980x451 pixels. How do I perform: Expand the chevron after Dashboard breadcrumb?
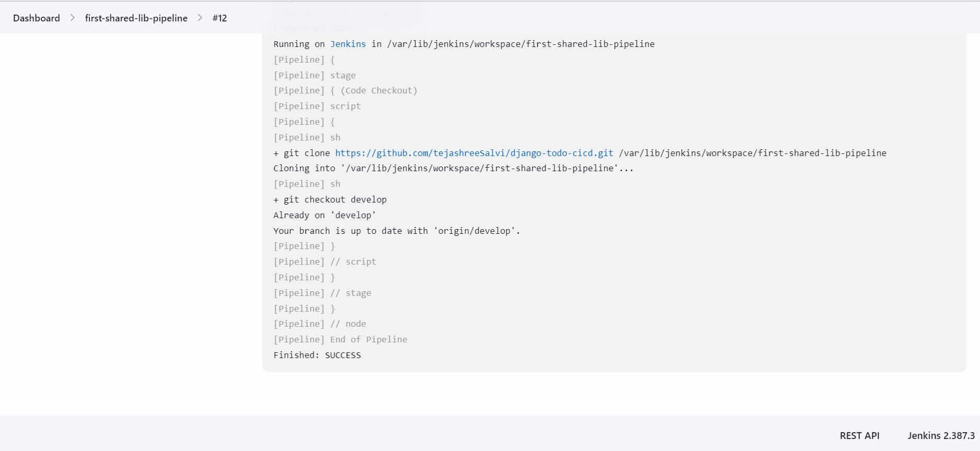pos(73,18)
